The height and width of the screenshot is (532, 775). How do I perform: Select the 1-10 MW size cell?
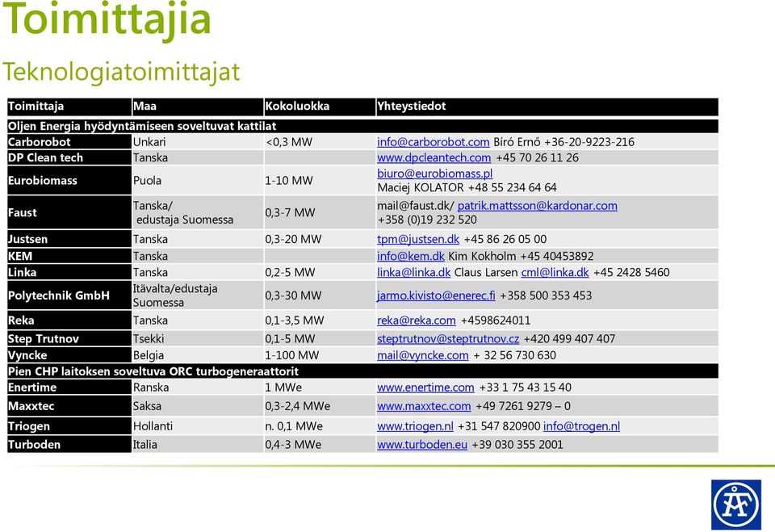320,181
